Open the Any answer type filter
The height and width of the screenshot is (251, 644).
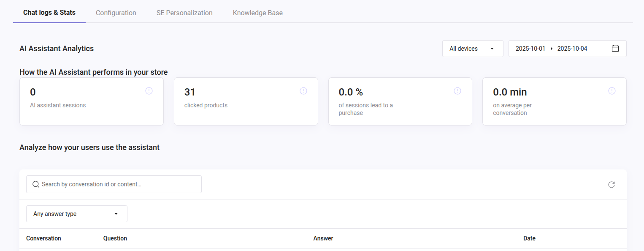tap(76, 214)
